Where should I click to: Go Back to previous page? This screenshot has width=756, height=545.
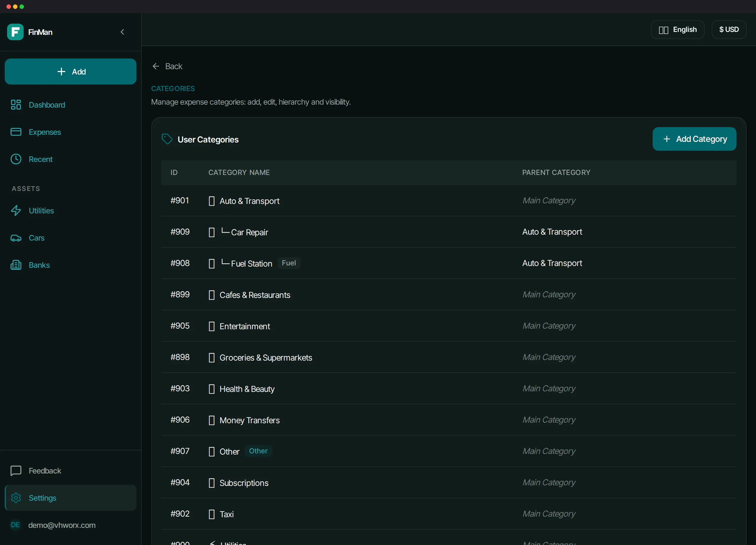coord(167,66)
